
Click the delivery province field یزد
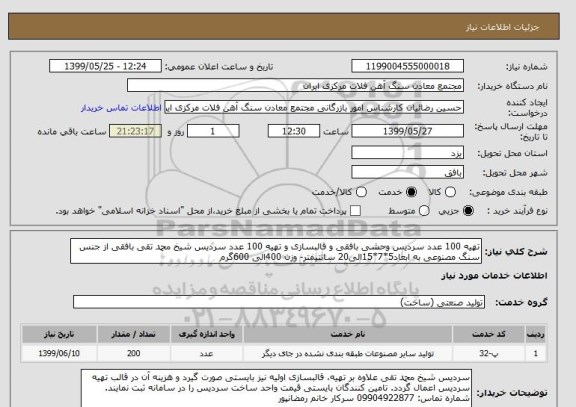[407, 153]
